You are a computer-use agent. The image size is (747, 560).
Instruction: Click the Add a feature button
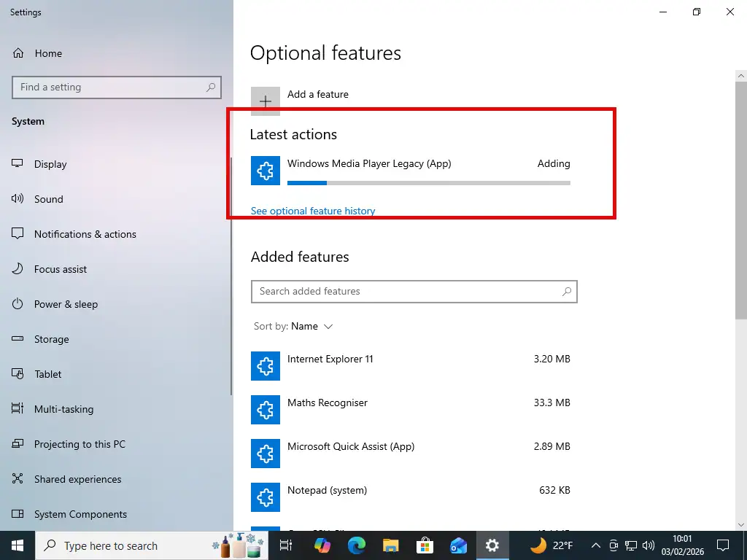(317, 94)
